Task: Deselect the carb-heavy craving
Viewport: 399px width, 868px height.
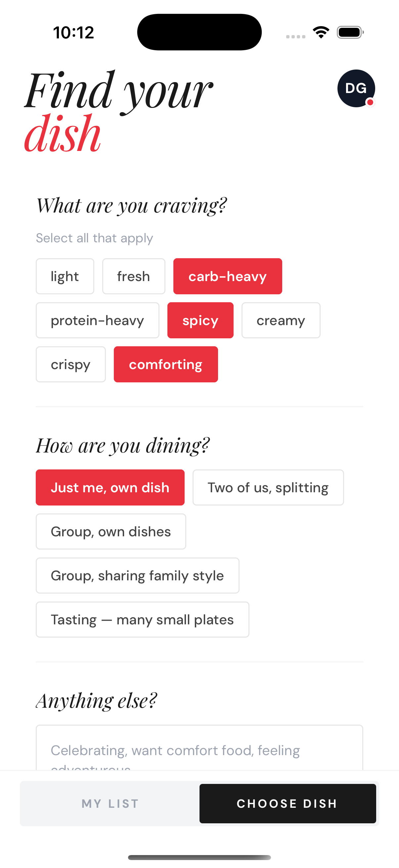Action: [x=227, y=276]
